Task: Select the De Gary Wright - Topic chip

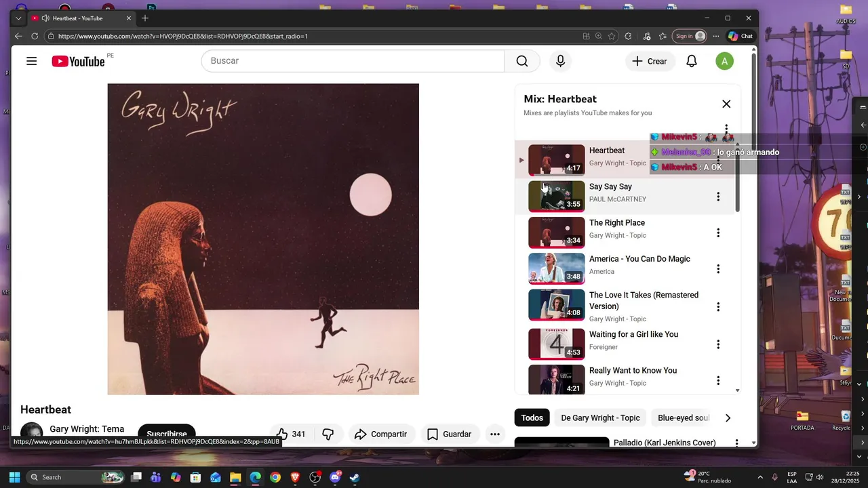Action: (x=600, y=418)
